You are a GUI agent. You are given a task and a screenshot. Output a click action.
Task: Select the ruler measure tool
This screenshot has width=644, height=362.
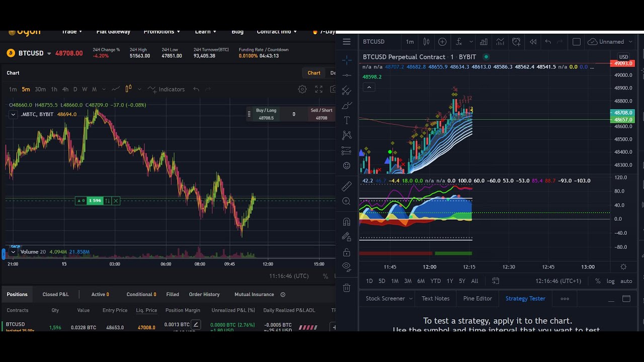(347, 187)
